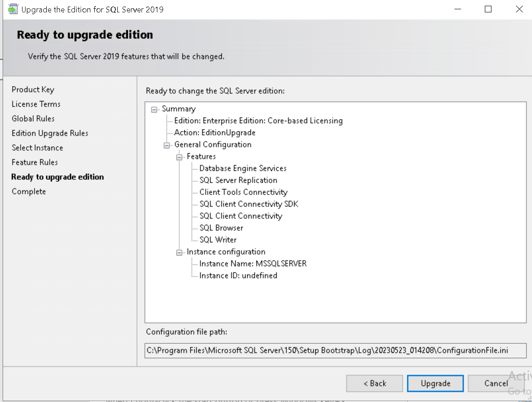Click the 'Verify the SQL Server 2019 features' text
Image resolution: width=532 pixels, height=402 pixels.
coord(126,56)
